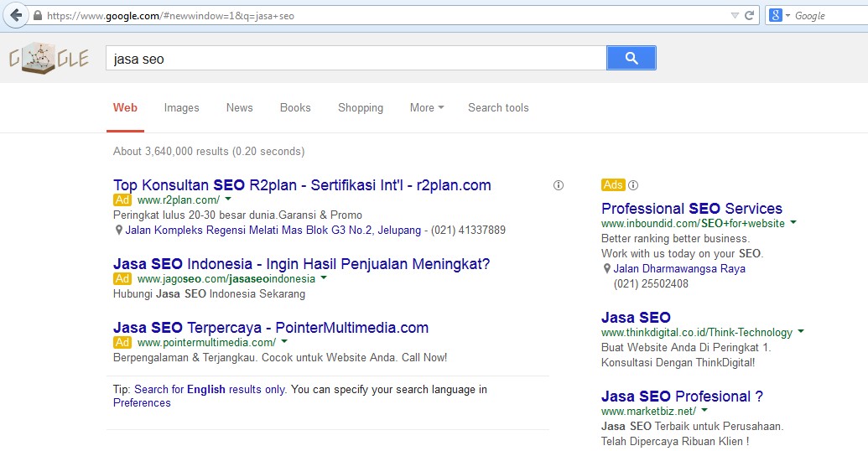Click the location pin icon for Jalan Dharmawangsa
868x451 pixels.
coord(606,269)
